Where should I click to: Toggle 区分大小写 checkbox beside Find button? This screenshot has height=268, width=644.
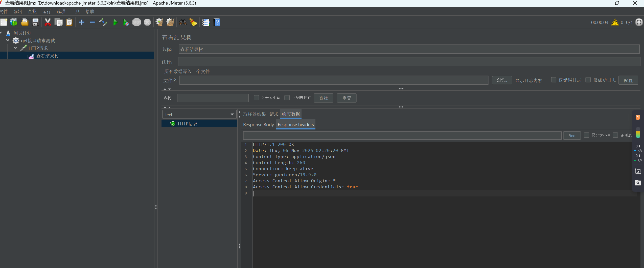coord(586,135)
